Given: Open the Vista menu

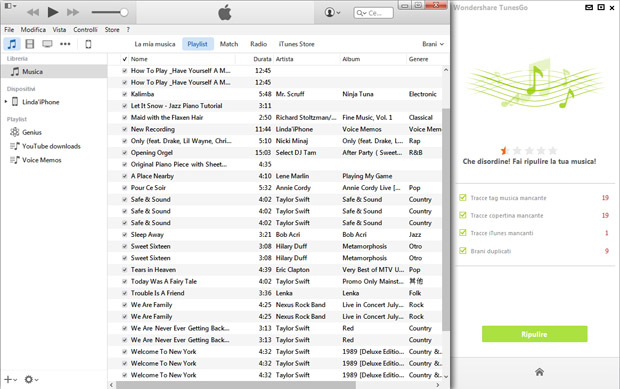Looking at the screenshot, I should point(59,30).
